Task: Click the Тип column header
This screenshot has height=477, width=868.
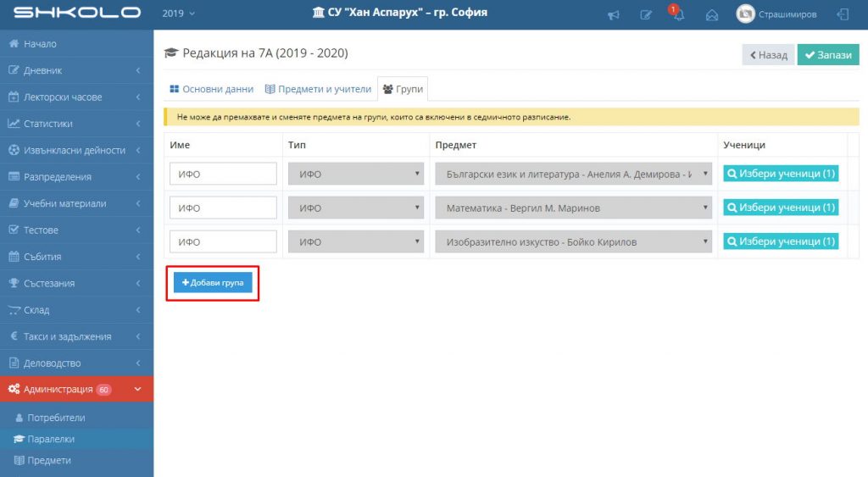Action: pyautogui.click(x=297, y=145)
